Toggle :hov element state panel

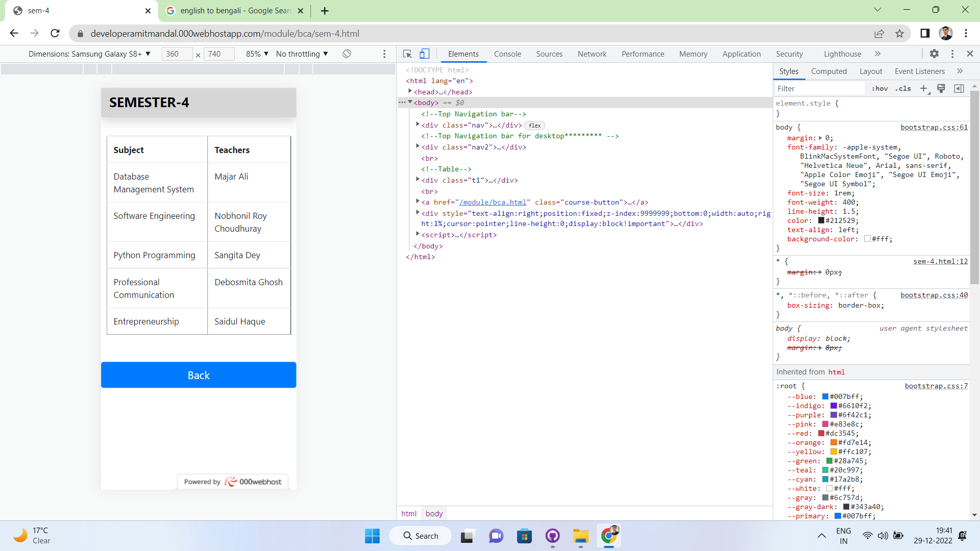pos(879,88)
